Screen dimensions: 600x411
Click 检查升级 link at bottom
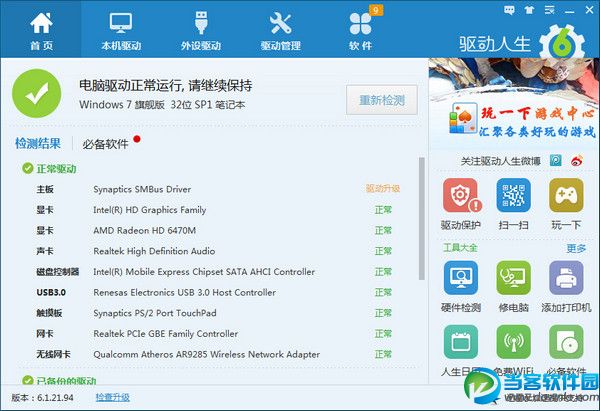click(112, 397)
